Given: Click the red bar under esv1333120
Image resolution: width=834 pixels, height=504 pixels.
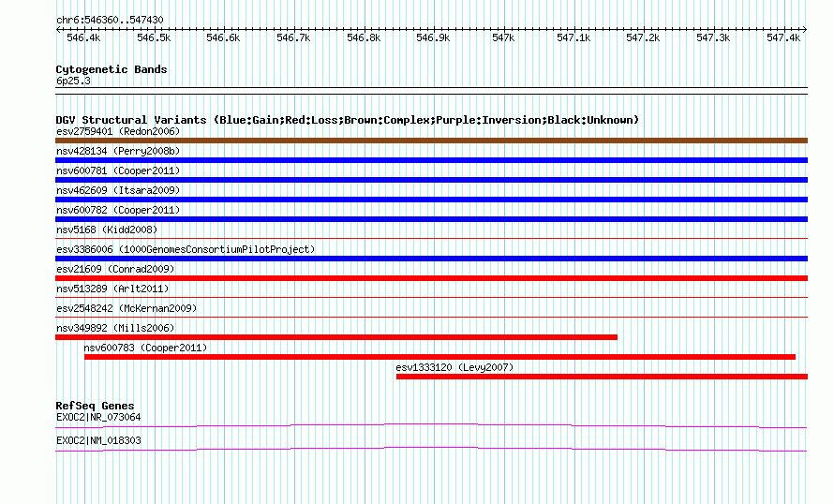Looking at the screenshot, I should [x=603, y=377].
